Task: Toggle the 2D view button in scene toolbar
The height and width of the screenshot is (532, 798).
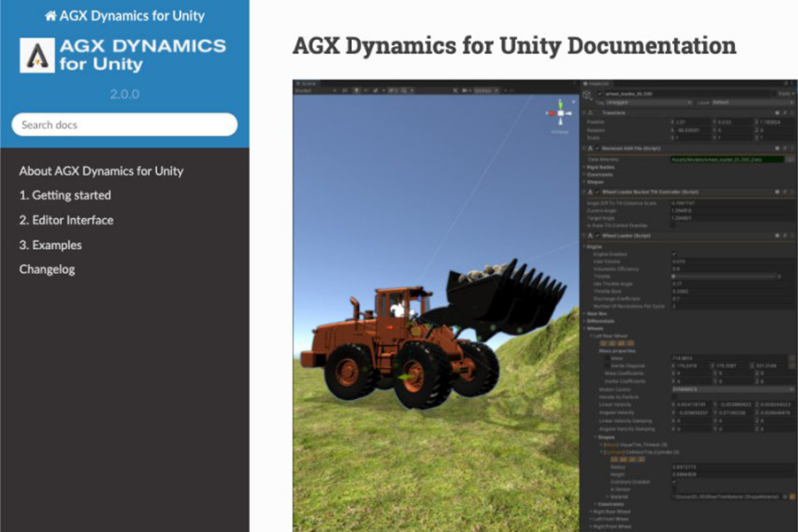Action: tap(345, 90)
